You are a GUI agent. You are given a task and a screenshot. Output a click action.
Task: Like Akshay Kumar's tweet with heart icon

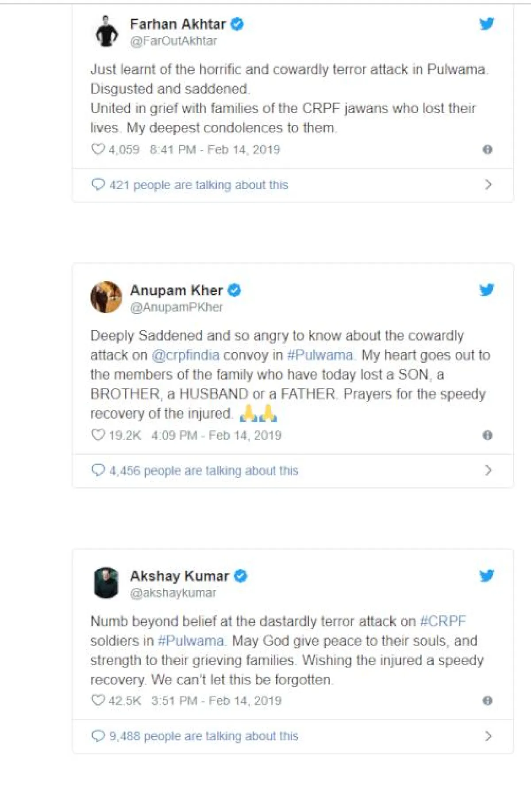(x=97, y=700)
